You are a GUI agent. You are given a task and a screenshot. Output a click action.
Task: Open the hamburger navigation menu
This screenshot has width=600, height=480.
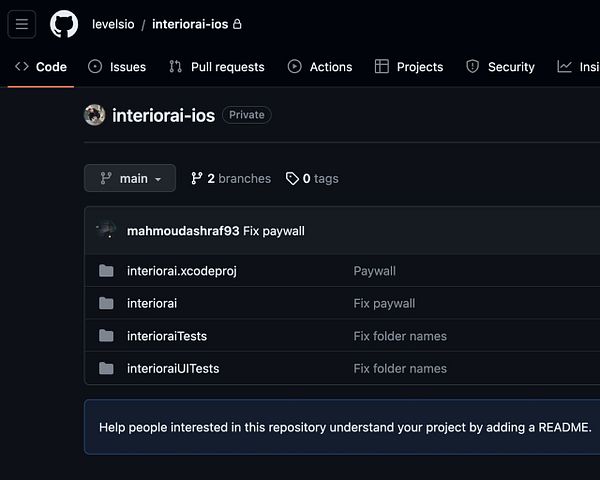click(22, 24)
